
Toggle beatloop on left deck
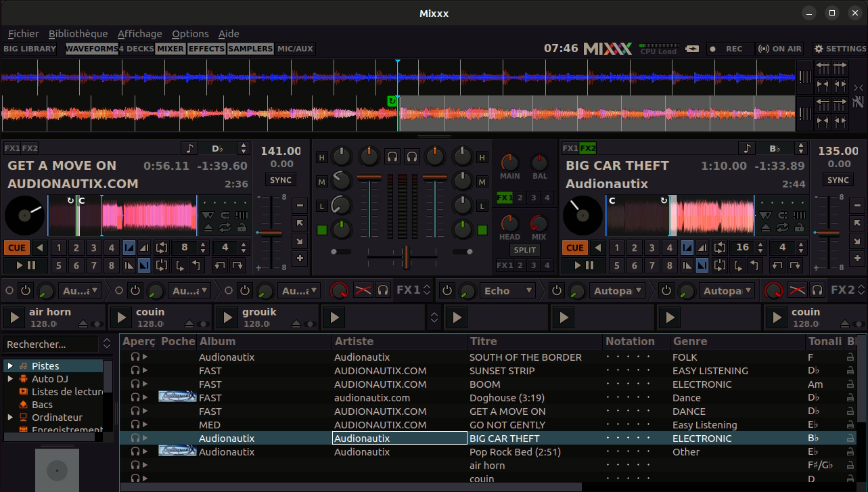point(162,248)
